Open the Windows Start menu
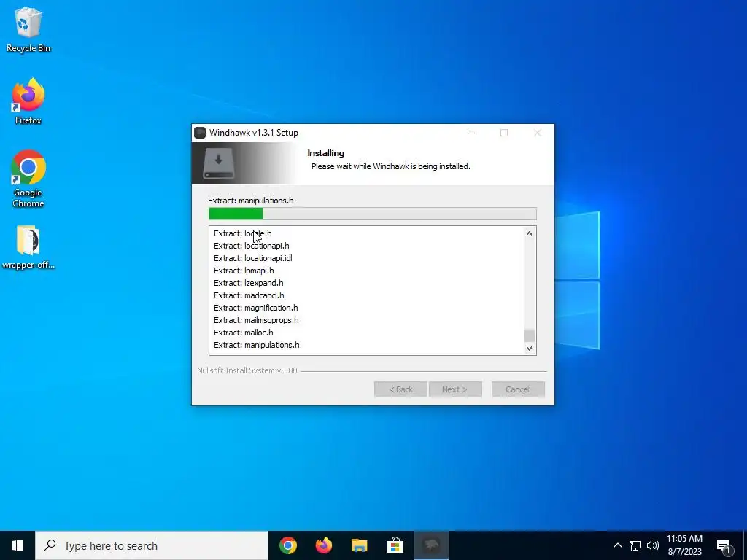This screenshot has width=747, height=560. (x=18, y=545)
